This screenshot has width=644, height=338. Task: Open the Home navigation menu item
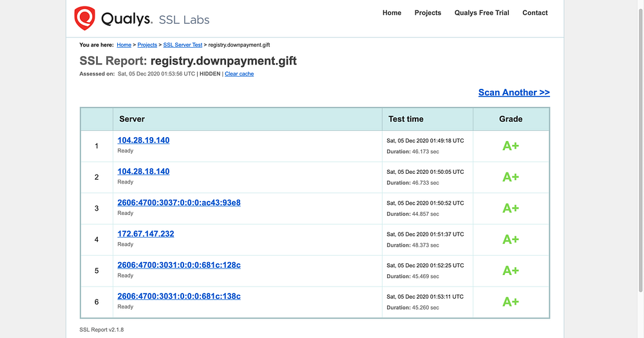coord(392,13)
